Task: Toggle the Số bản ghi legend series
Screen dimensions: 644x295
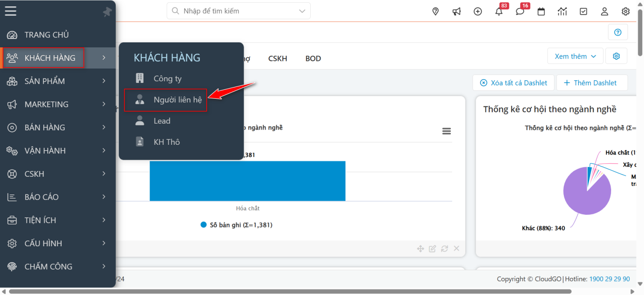Action: [x=236, y=225]
